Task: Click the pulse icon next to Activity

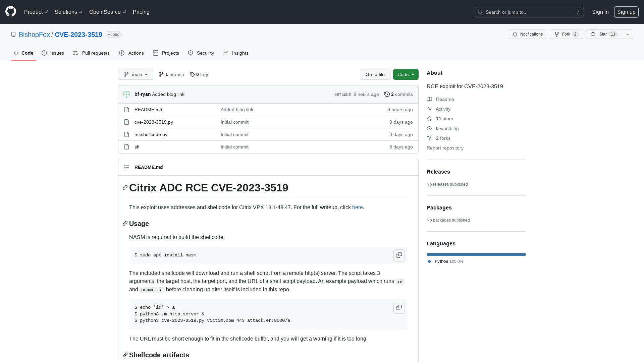Action: pos(429,109)
